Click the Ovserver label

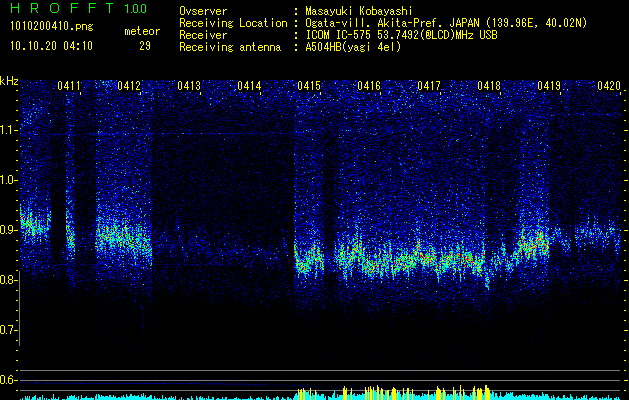[203, 11]
